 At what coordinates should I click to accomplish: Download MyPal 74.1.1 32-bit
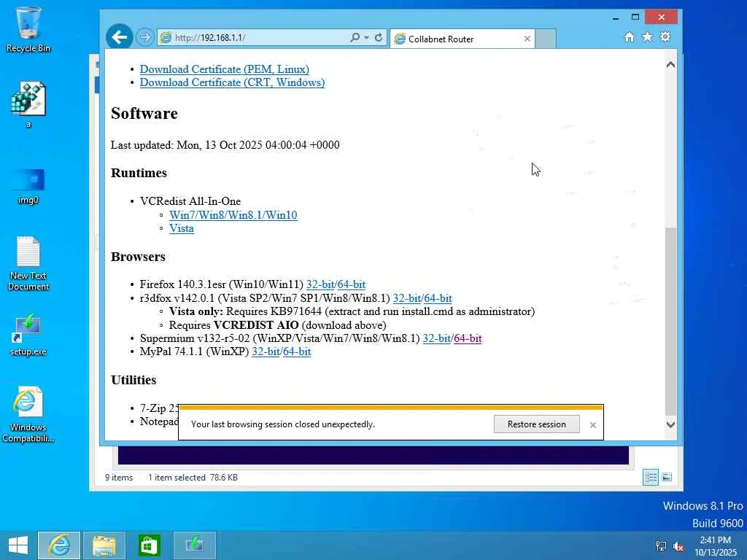tap(266, 351)
